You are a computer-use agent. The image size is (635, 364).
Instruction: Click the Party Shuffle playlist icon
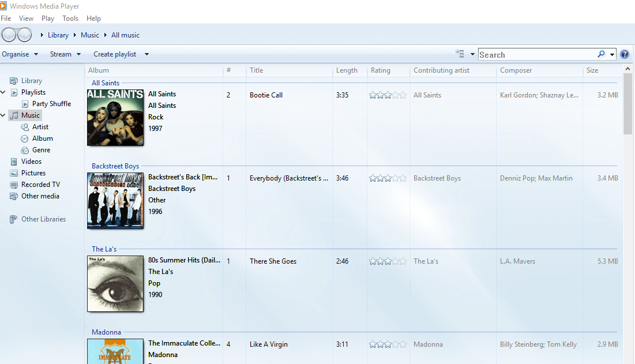tap(25, 104)
